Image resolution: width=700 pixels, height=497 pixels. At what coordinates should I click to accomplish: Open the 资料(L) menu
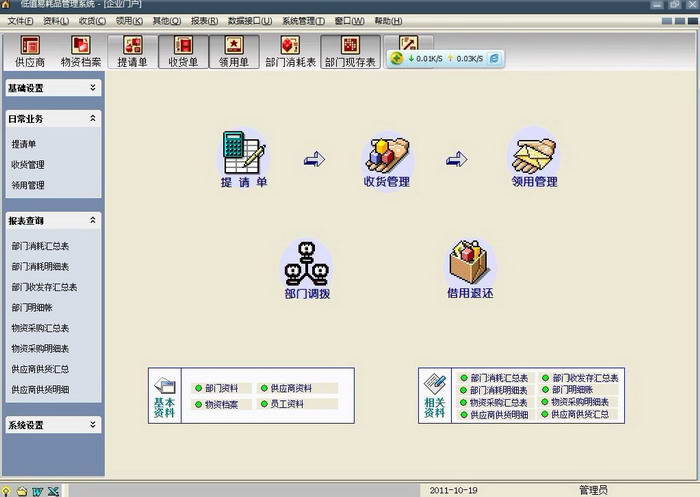point(56,21)
